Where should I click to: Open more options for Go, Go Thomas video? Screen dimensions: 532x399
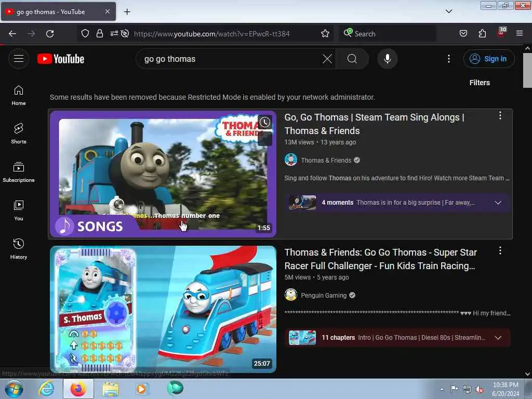500,116
